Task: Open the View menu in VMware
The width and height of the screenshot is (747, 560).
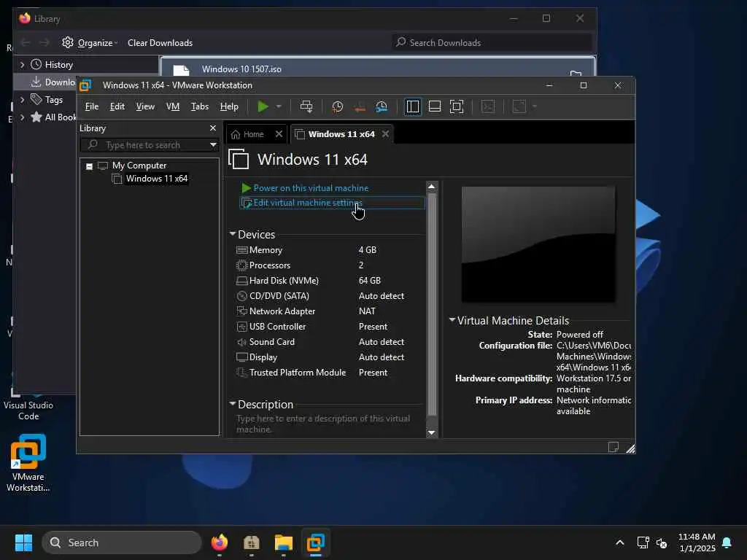Action: tap(145, 106)
